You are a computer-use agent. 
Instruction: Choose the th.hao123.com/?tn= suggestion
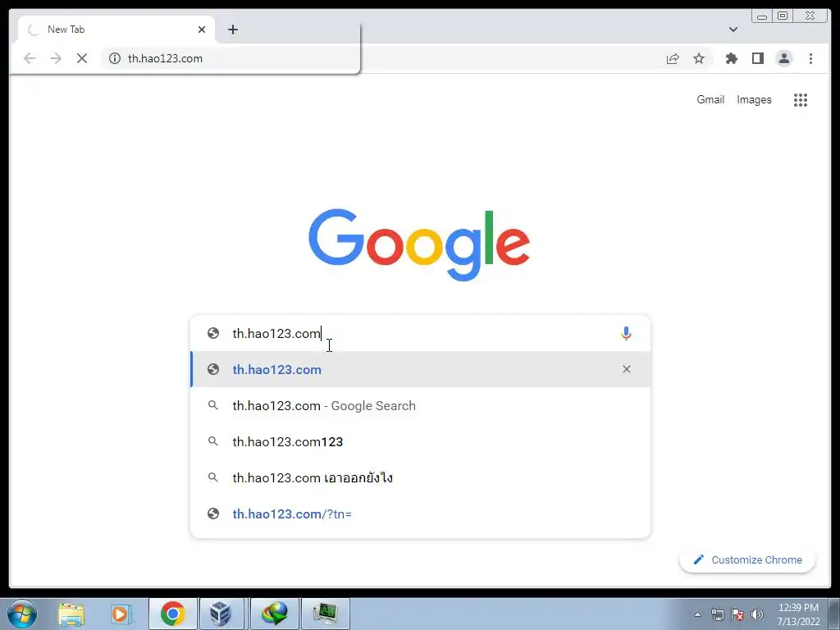pyautogui.click(x=421, y=514)
